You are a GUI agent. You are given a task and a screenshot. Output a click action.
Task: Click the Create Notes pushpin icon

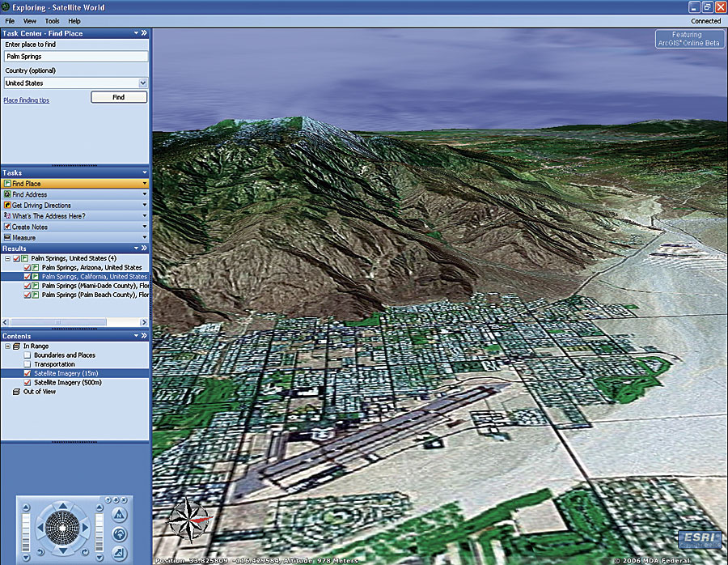coord(7,227)
